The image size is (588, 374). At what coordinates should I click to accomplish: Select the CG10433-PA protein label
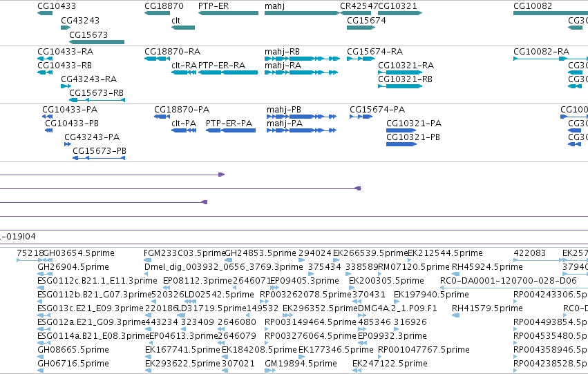(x=70, y=109)
